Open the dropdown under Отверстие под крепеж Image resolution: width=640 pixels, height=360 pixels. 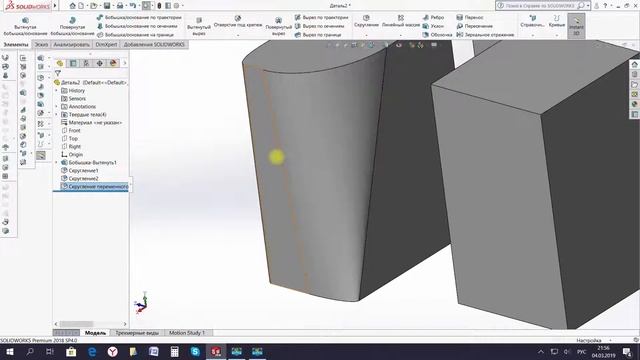pos(238,35)
